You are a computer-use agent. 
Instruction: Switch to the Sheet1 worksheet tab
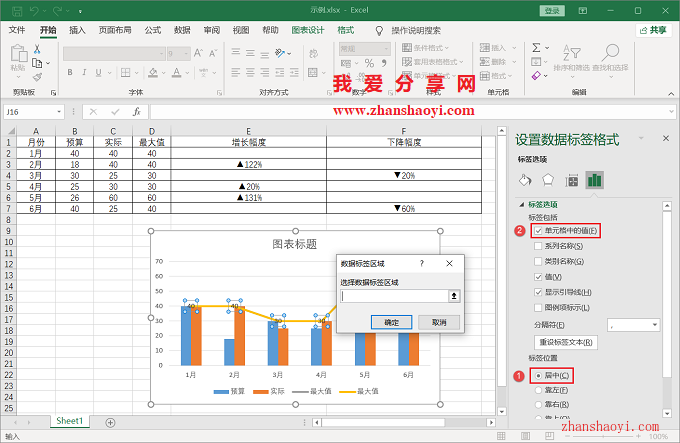click(x=69, y=421)
